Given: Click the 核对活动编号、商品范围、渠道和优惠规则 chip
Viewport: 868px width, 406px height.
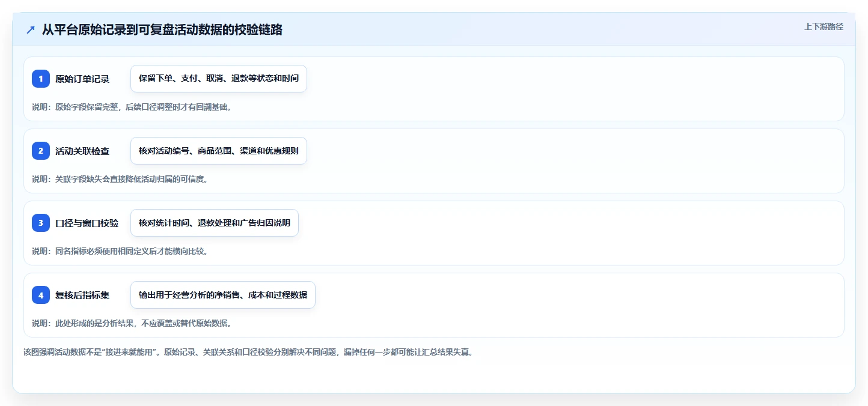Looking at the screenshot, I should tap(219, 151).
